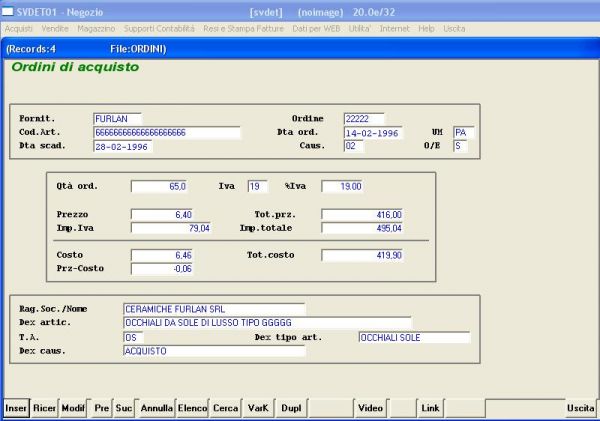Click the O/E field with S
The width and height of the screenshot is (600, 421).
[x=460, y=146]
